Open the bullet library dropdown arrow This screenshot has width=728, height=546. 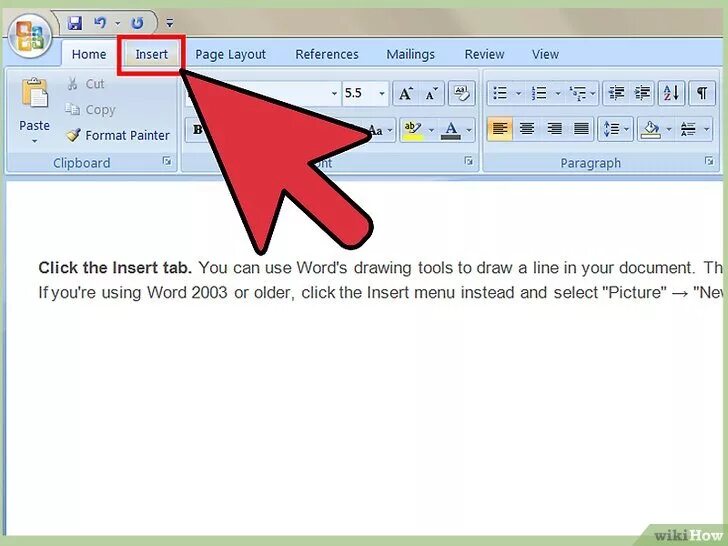pyautogui.click(x=519, y=93)
